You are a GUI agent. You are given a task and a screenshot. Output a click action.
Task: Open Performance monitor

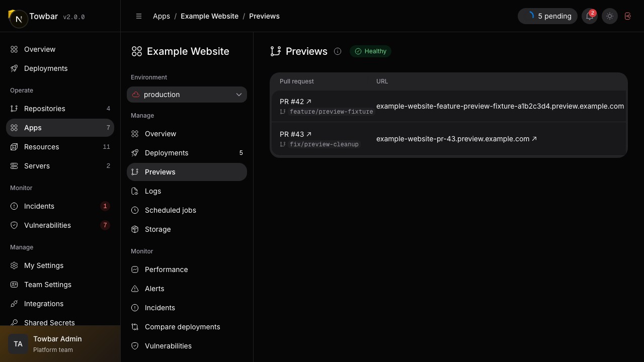click(187, 269)
